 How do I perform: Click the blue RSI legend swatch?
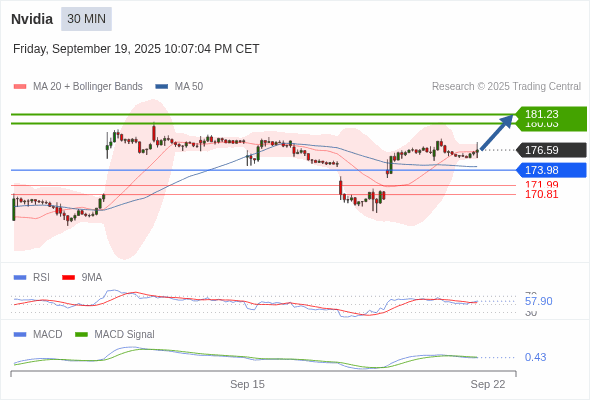[20, 278]
